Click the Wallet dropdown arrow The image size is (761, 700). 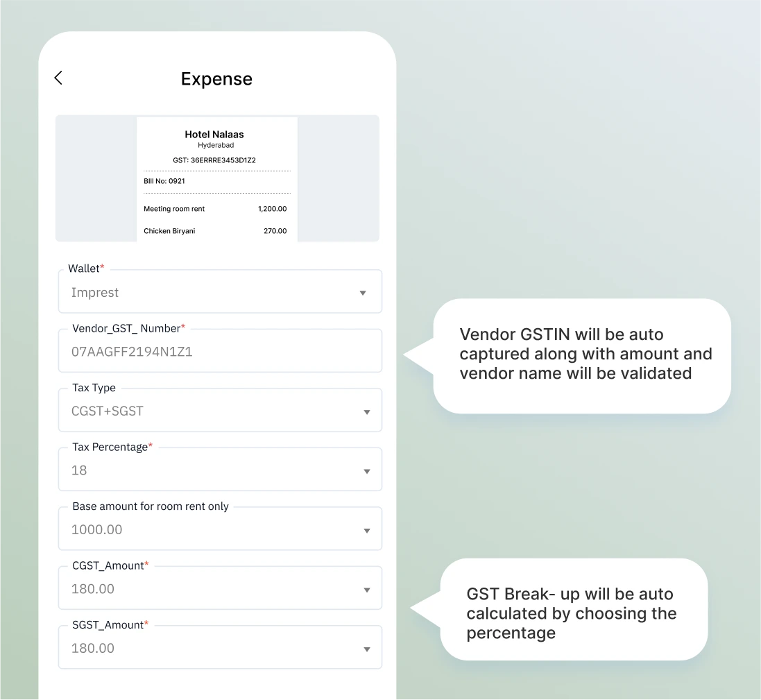pyautogui.click(x=363, y=293)
